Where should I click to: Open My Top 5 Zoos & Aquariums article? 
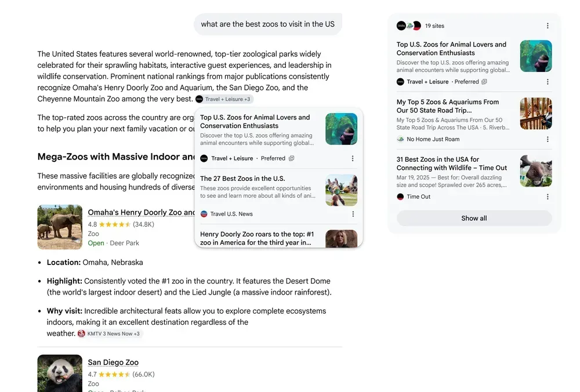click(x=448, y=106)
